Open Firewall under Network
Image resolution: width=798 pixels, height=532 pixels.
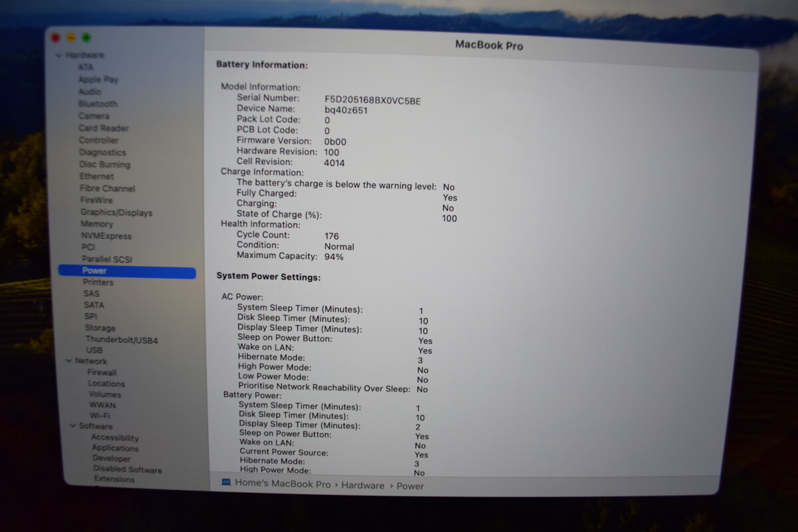click(102, 373)
